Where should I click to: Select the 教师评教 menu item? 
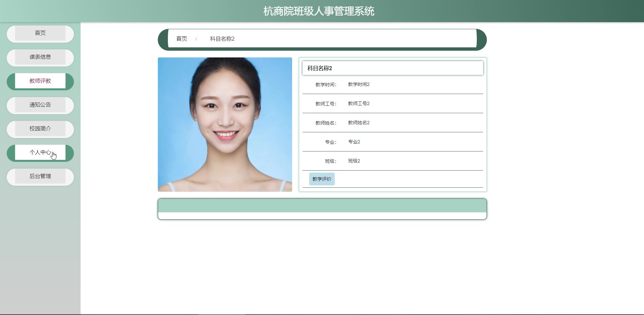click(x=40, y=81)
